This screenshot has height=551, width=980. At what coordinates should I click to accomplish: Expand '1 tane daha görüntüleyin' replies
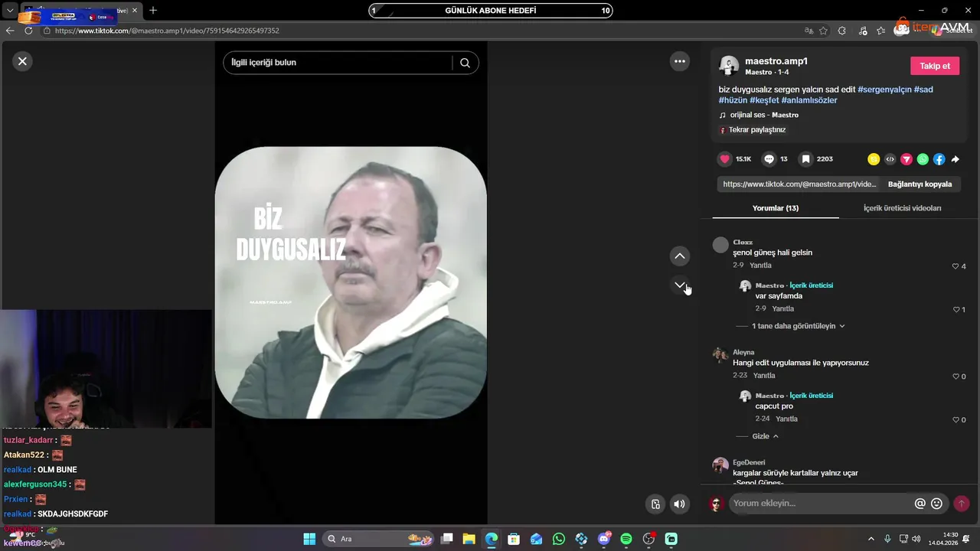click(798, 326)
